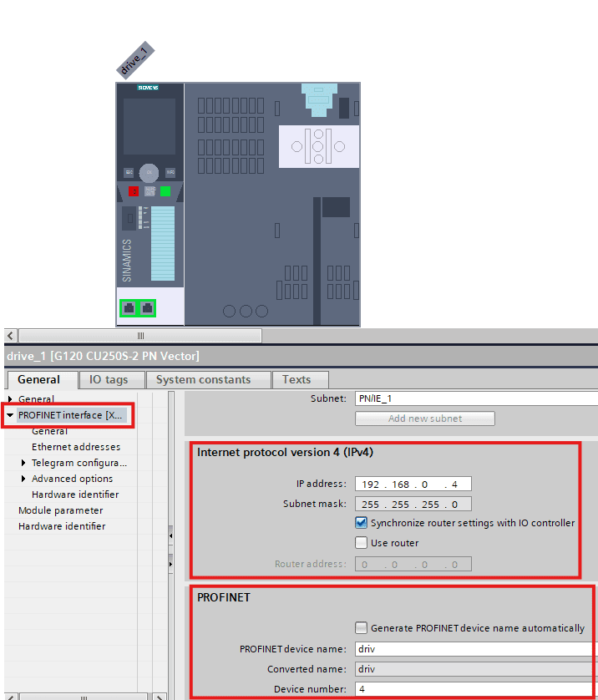Click the Internet protocol version 4 (IPv4) heading
Screen dimensions: 598x700
pyautogui.click(x=285, y=452)
